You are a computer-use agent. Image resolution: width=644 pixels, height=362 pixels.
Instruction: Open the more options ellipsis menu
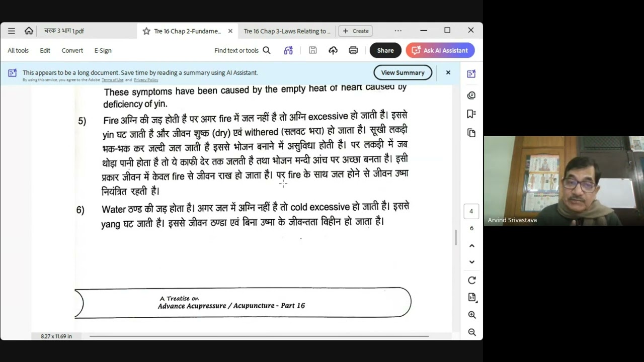tap(398, 31)
